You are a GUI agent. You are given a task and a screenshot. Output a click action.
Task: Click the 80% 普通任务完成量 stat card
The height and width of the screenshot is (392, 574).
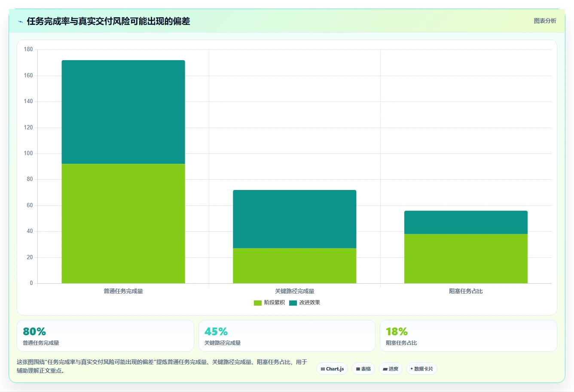[x=105, y=336]
